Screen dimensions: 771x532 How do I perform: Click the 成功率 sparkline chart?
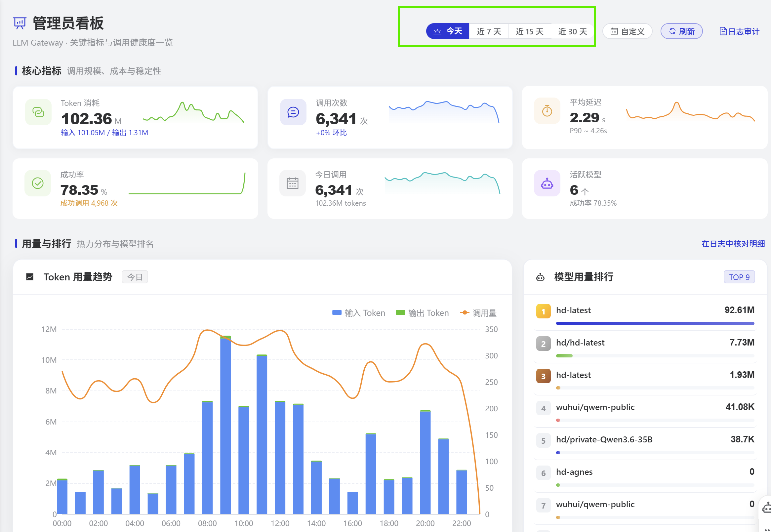(187, 183)
